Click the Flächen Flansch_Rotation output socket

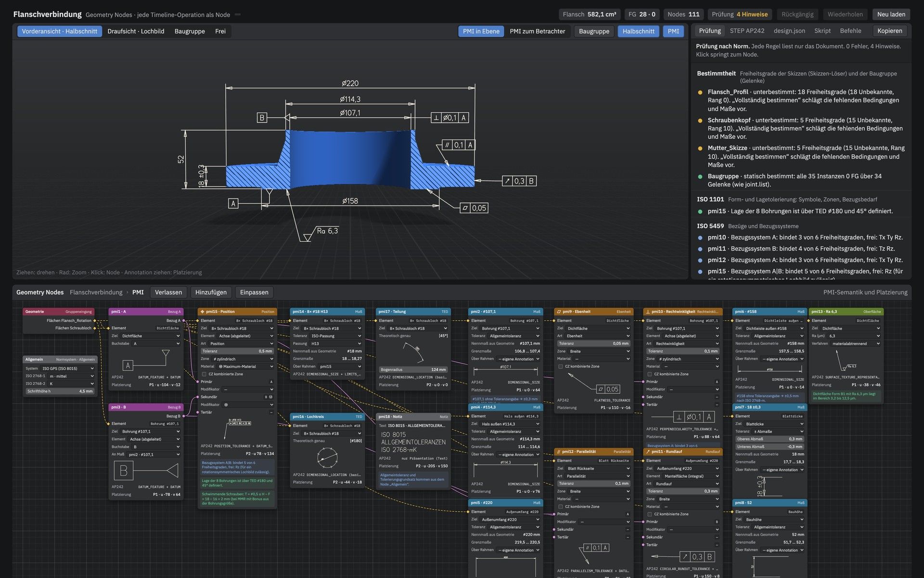coord(95,320)
